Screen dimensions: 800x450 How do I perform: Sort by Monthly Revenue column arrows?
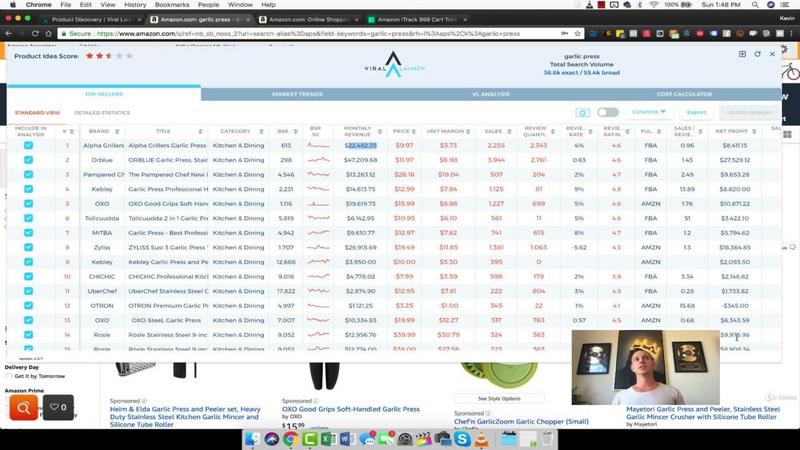380,132
